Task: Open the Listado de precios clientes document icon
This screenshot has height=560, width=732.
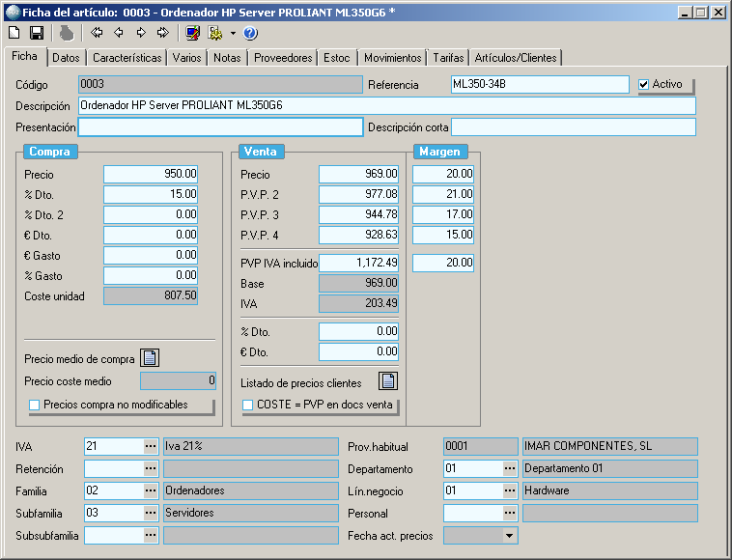Action: pyautogui.click(x=388, y=380)
